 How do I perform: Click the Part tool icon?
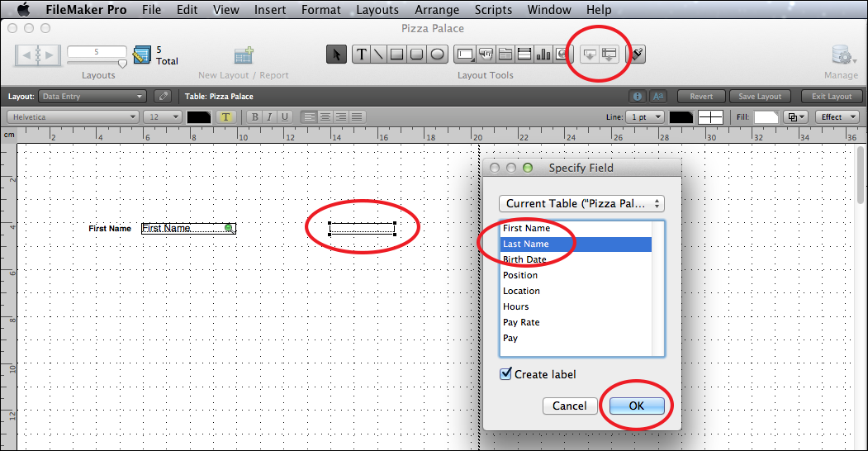point(609,55)
